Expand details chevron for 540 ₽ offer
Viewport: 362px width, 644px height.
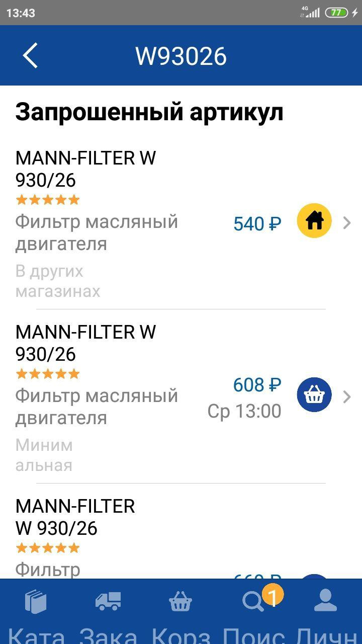point(346,222)
